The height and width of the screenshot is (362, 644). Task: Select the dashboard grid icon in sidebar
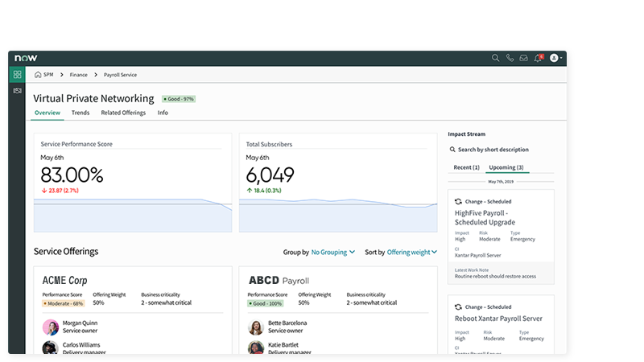(x=18, y=74)
